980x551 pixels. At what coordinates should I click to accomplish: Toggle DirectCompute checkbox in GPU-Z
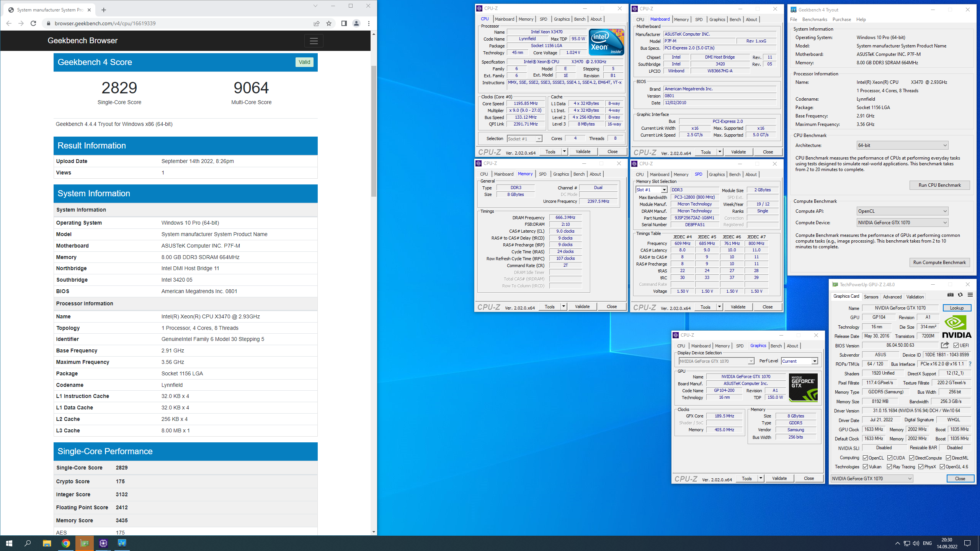(x=912, y=458)
